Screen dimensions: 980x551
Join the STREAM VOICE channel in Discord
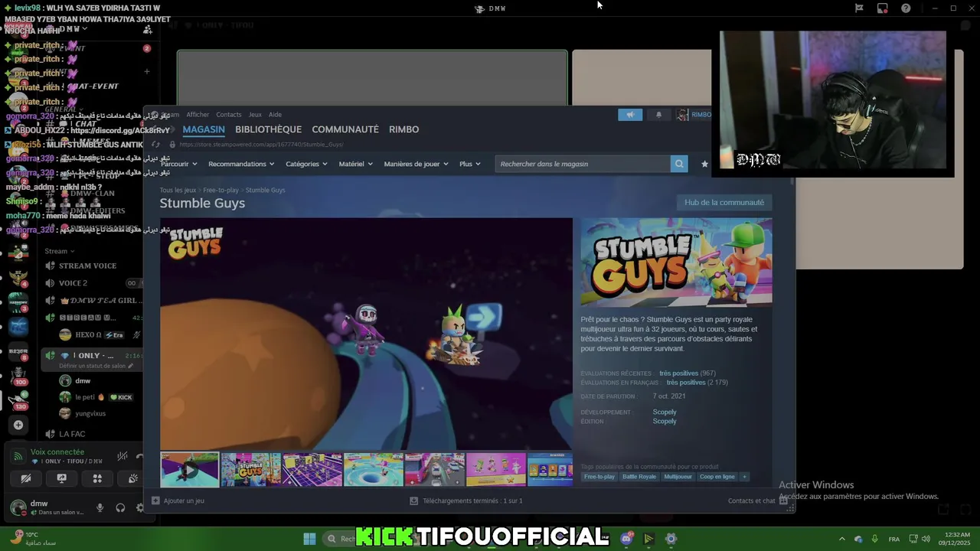pyautogui.click(x=87, y=266)
